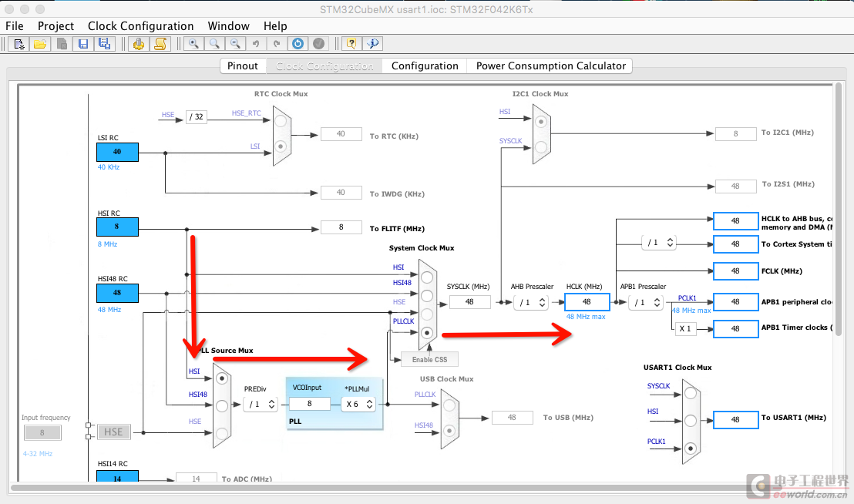Click the Generate Code gear icon
Image resolution: width=854 pixels, height=504 pixels.
pyautogui.click(x=138, y=44)
